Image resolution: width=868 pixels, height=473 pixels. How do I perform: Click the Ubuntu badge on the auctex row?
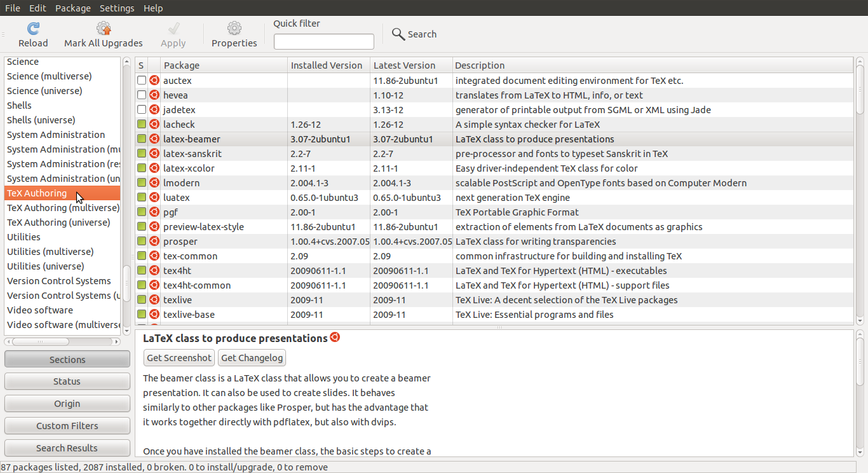click(153, 80)
